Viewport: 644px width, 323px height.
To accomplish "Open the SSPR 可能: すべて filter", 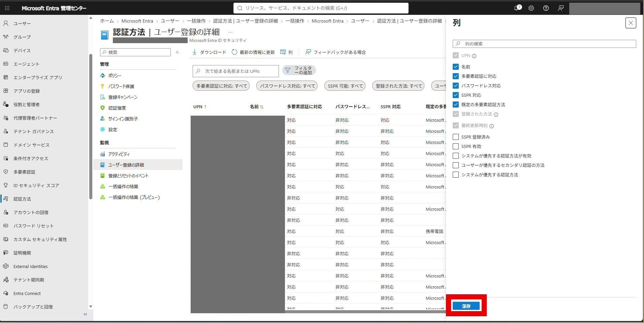I will pos(345,86).
